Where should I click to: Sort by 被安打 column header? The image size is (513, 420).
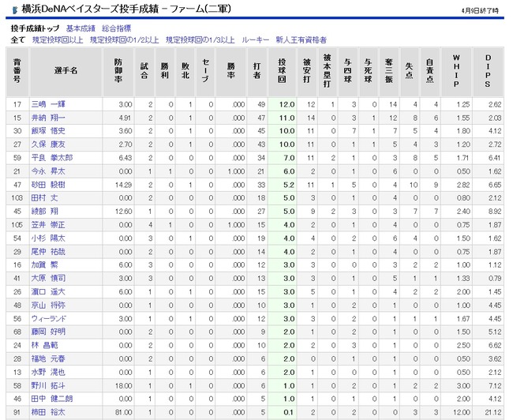click(x=307, y=71)
